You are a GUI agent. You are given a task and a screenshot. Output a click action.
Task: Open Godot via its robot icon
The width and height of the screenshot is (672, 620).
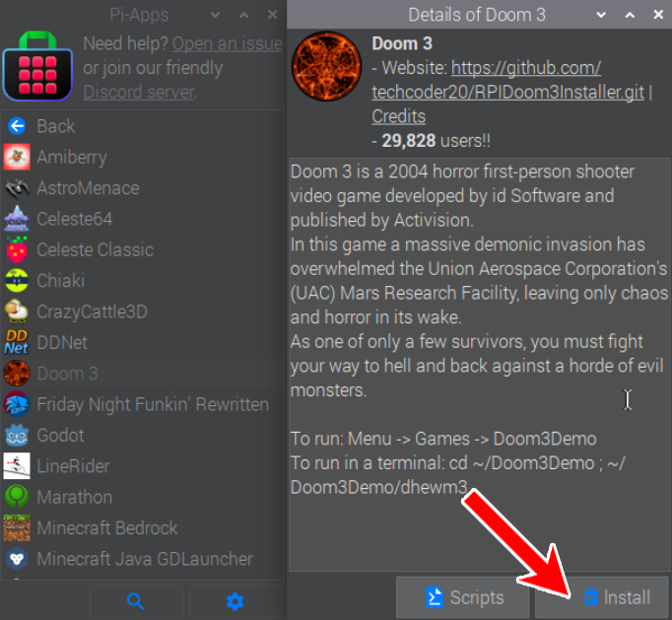(x=17, y=435)
